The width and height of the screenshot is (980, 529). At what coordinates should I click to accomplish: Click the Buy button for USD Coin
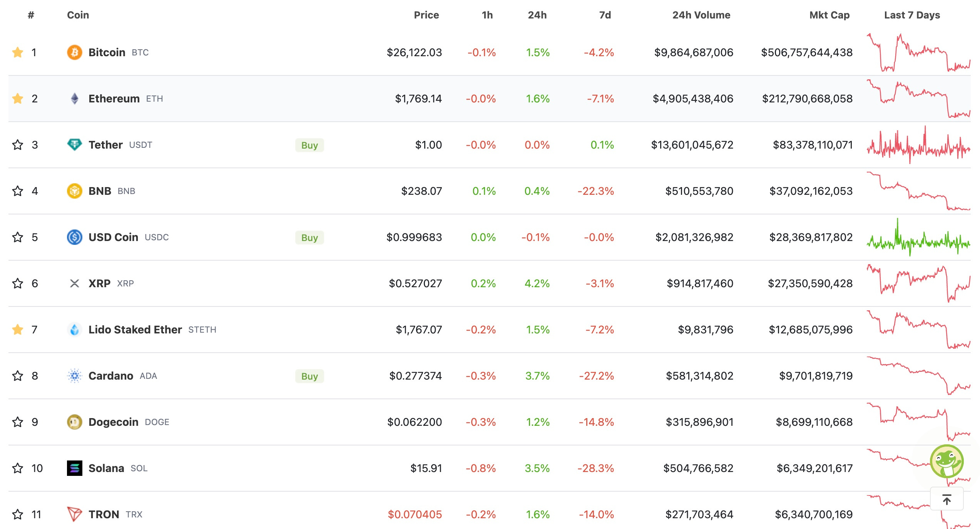coord(309,238)
